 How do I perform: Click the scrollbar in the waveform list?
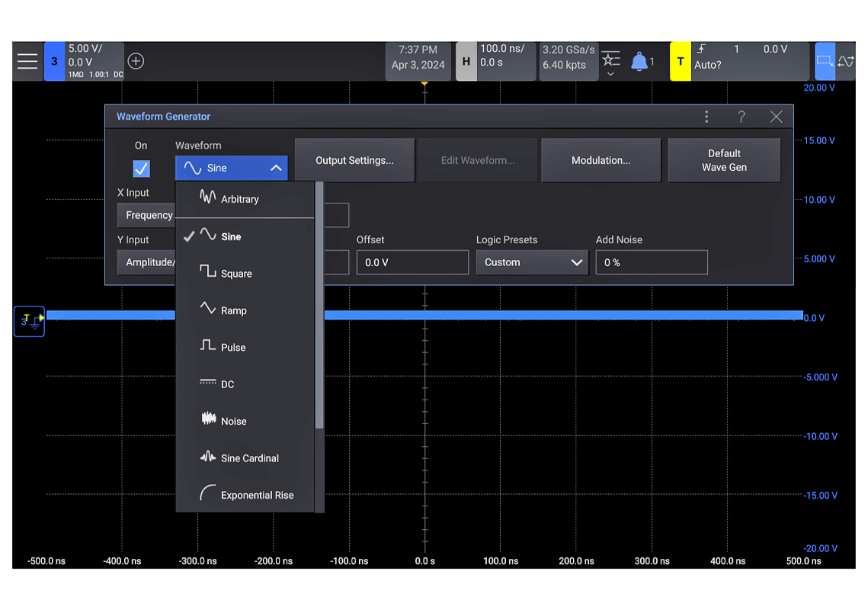point(319,305)
